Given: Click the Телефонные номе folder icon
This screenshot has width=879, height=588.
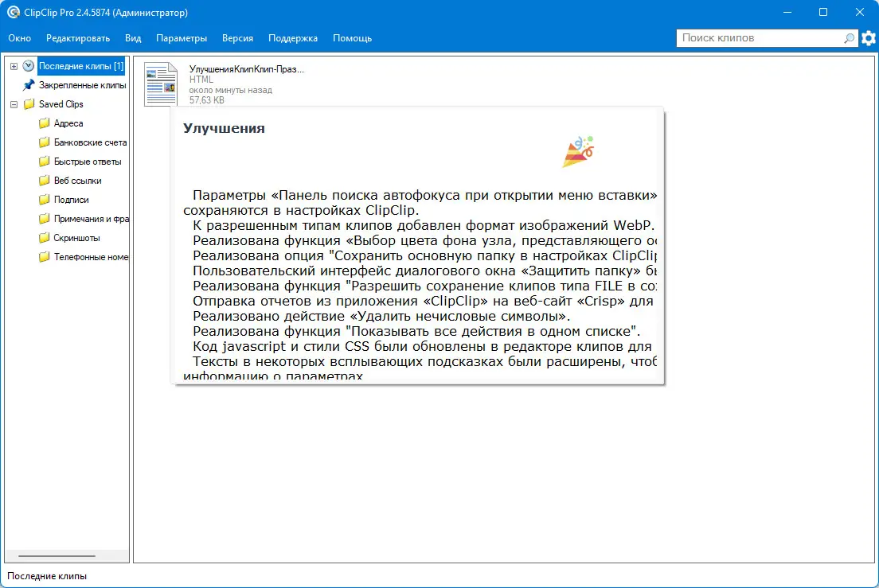Looking at the screenshot, I should [x=44, y=256].
